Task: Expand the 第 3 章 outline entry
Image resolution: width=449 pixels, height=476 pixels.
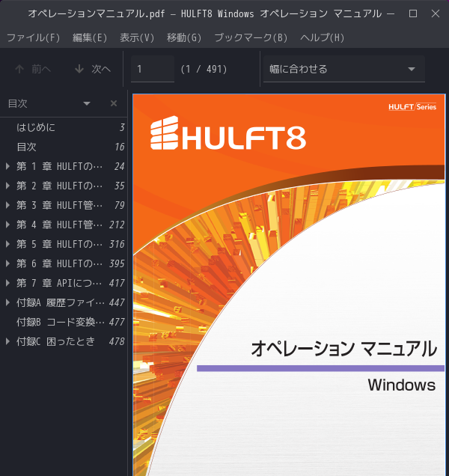Action: click(7, 205)
